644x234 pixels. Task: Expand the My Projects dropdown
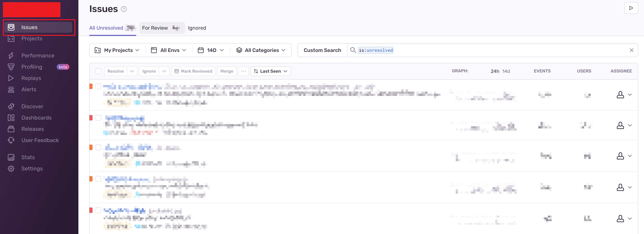pyautogui.click(x=117, y=50)
